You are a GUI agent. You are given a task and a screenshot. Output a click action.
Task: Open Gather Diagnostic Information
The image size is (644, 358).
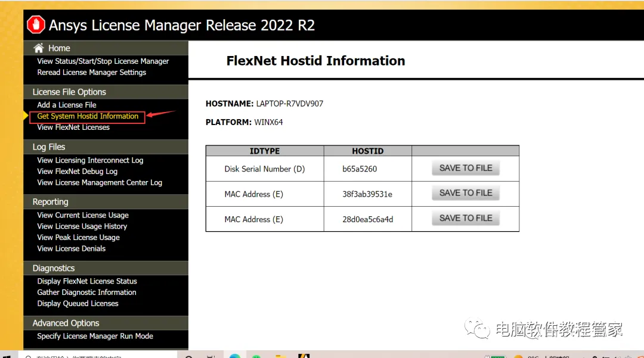(x=86, y=292)
